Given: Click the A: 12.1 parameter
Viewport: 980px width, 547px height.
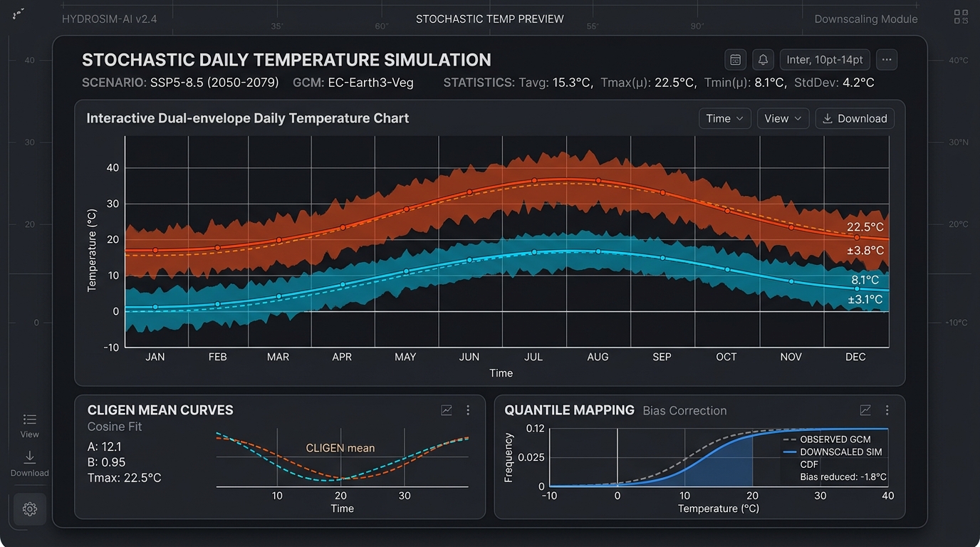Looking at the screenshot, I should point(104,447).
